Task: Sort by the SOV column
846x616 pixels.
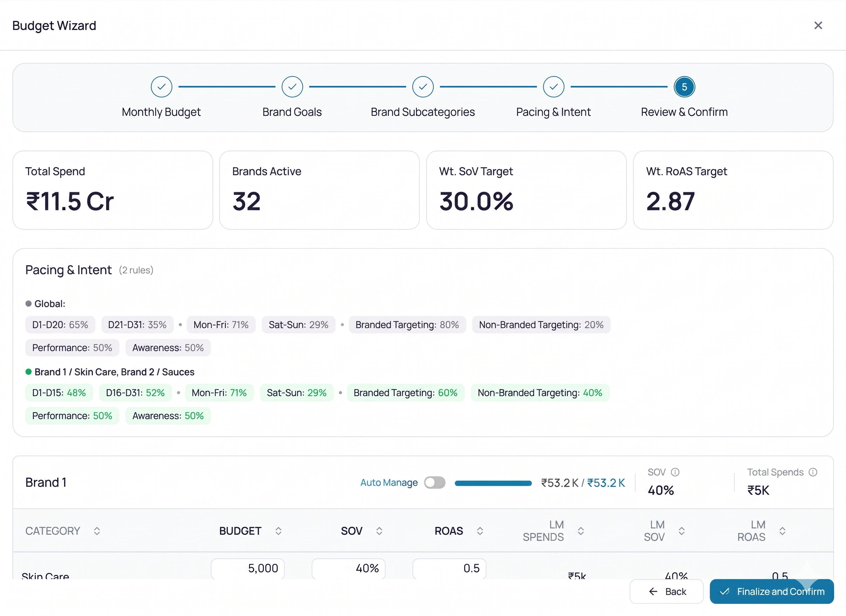Action: pyautogui.click(x=379, y=531)
